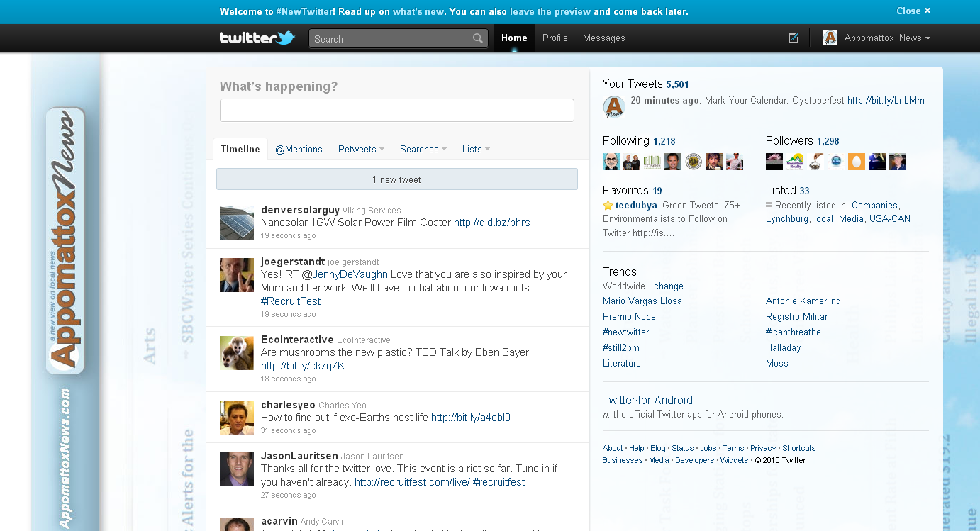Expand the Searches dropdown tab
Viewport: 980px width, 531px height.
423,149
